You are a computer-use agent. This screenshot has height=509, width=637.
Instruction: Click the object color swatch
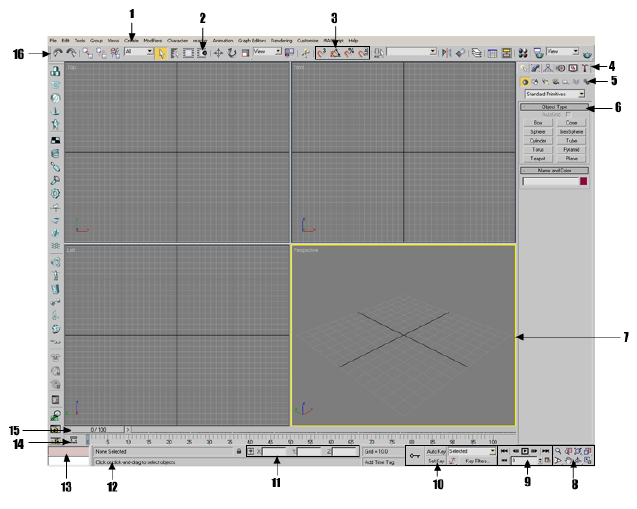pyautogui.click(x=583, y=182)
